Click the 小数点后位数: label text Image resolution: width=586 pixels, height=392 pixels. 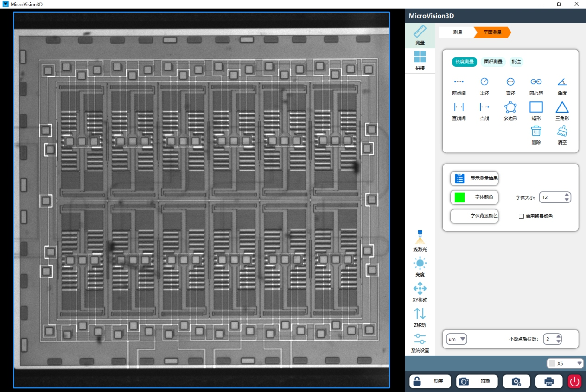click(x=523, y=339)
